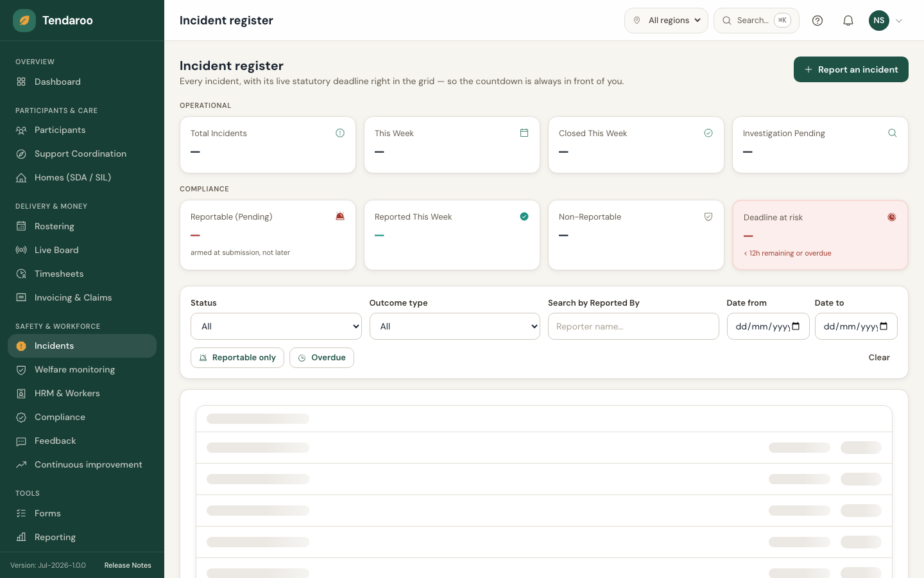This screenshot has width=924, height=578.
Task: Click the Homes (SDA / SIL) house icon
Action: tap(21, 177)
